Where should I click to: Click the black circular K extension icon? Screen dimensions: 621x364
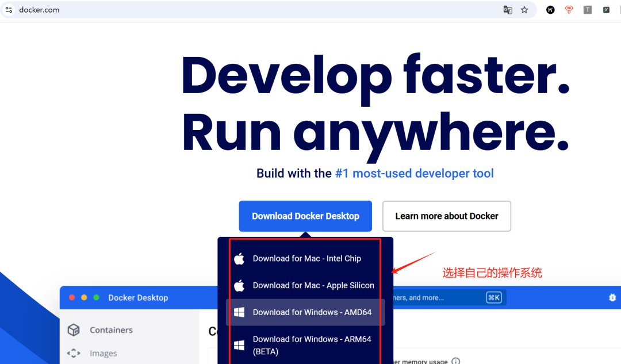coord(550,10)
